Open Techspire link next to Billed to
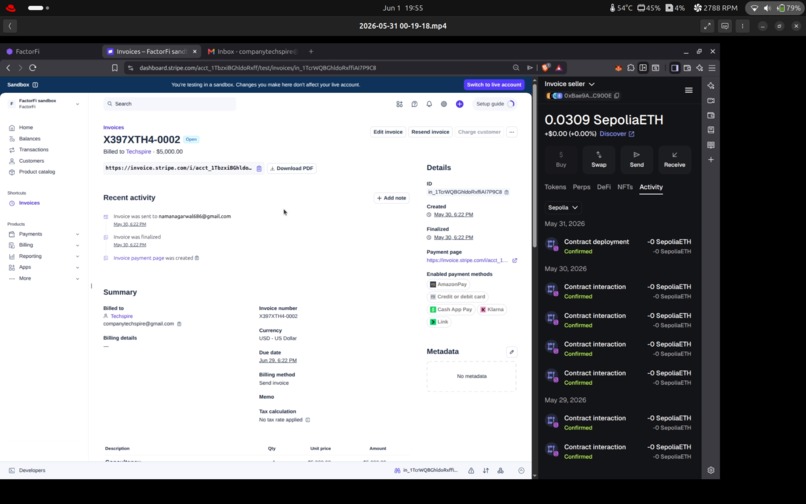Image resolution: width=806 pixels, height=504 pixels. 138,152
